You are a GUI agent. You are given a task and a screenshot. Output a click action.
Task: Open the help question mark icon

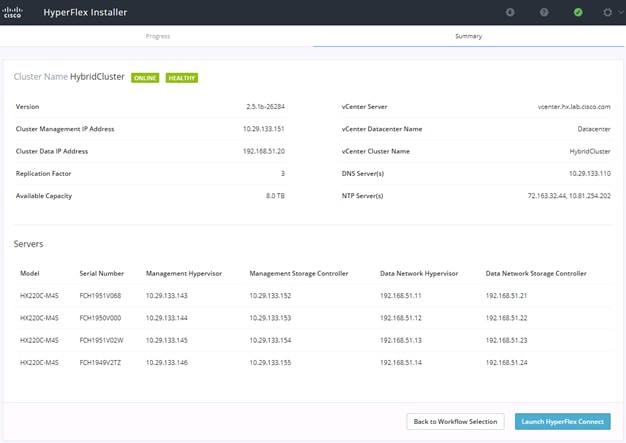544,12
